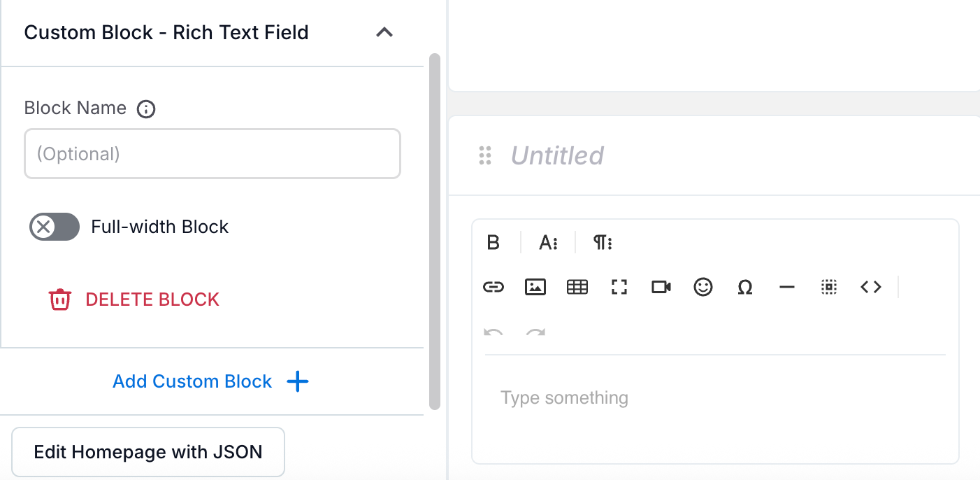Switch to code view
Screen dimensions: 980x480
[x=871, y=287]
